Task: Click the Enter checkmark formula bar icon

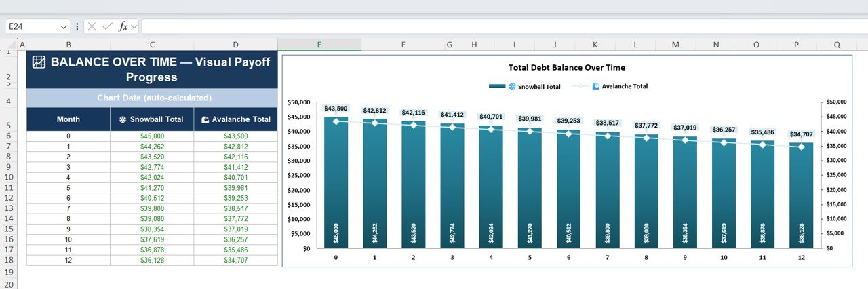Action: [107, 26]
